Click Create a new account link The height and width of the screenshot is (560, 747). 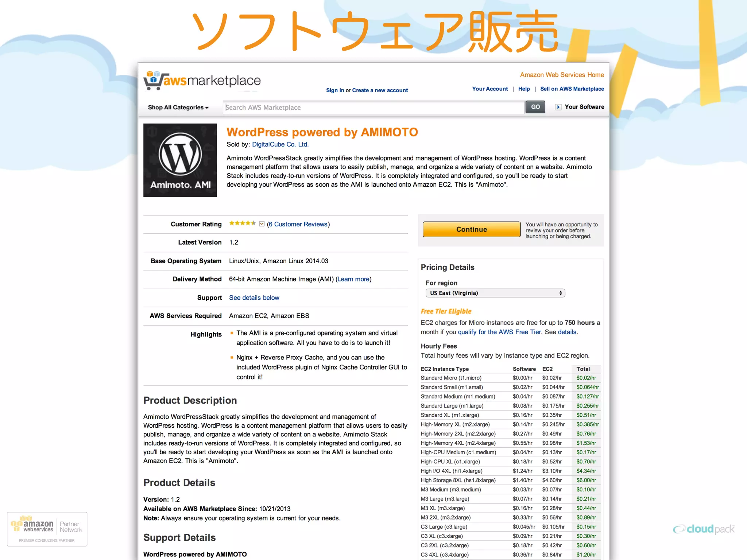click(x=380, y=90)
